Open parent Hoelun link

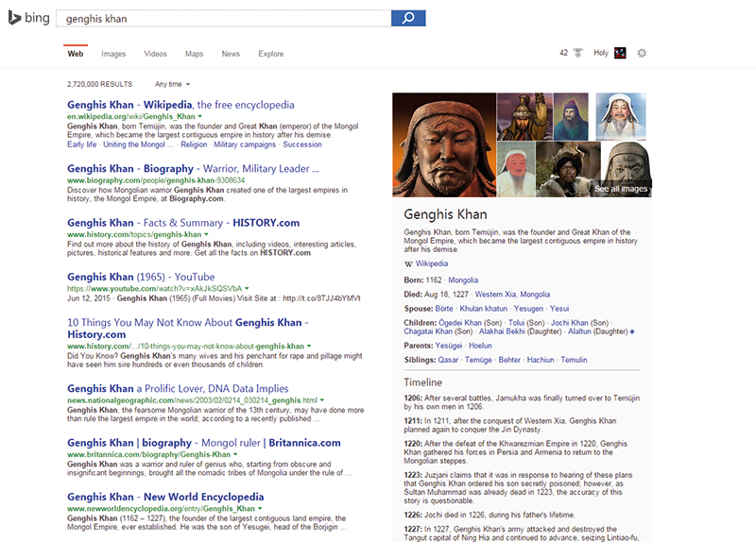pyautogui.click(x=480, y=346)
